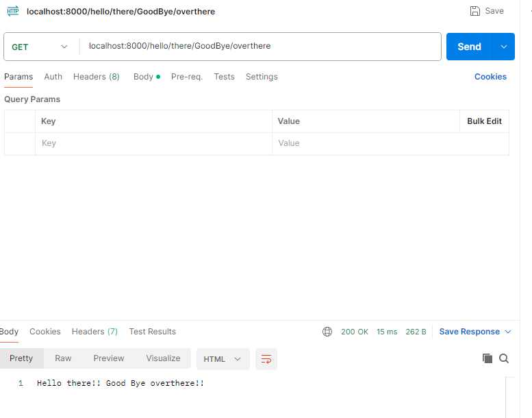Send the request

469,47
